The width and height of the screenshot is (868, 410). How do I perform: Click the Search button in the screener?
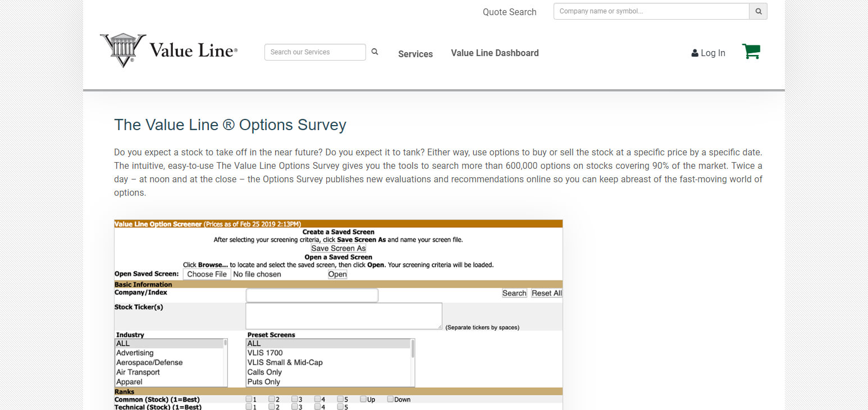point(514,293)
